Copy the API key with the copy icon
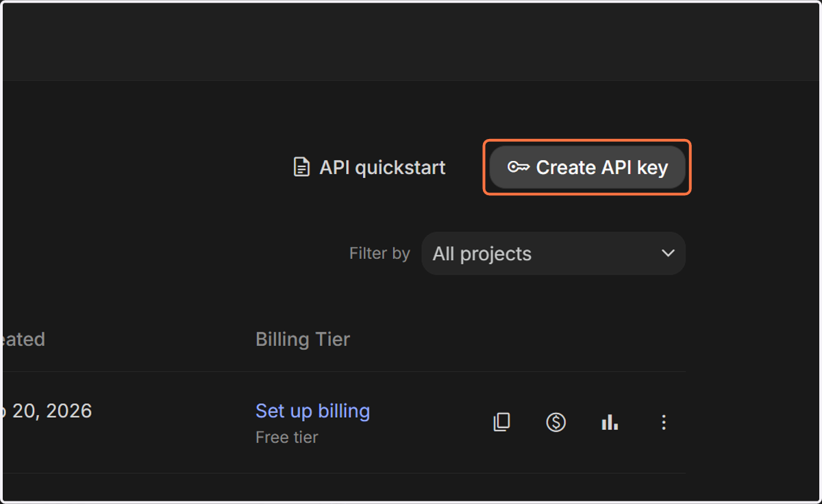 click(501, 423)
